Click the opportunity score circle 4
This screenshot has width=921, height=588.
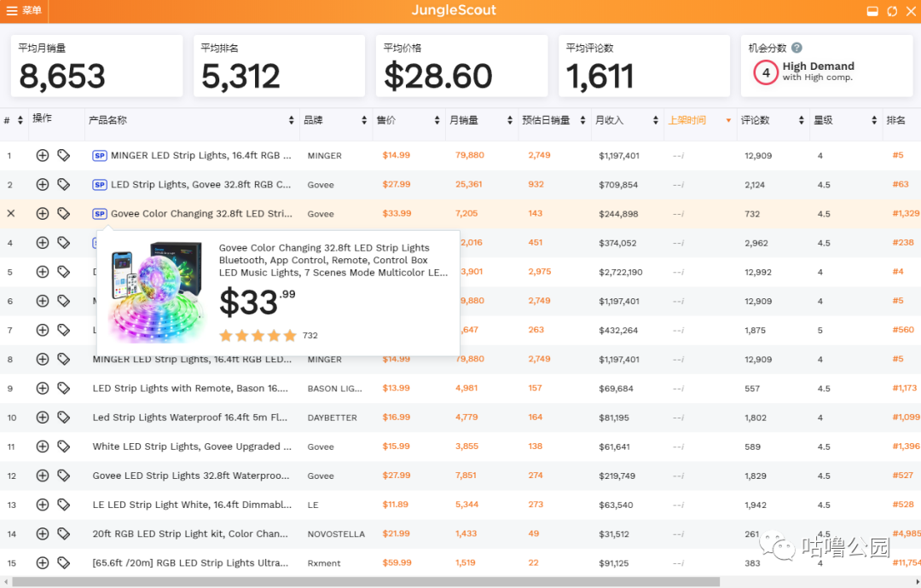pos(765,72)
